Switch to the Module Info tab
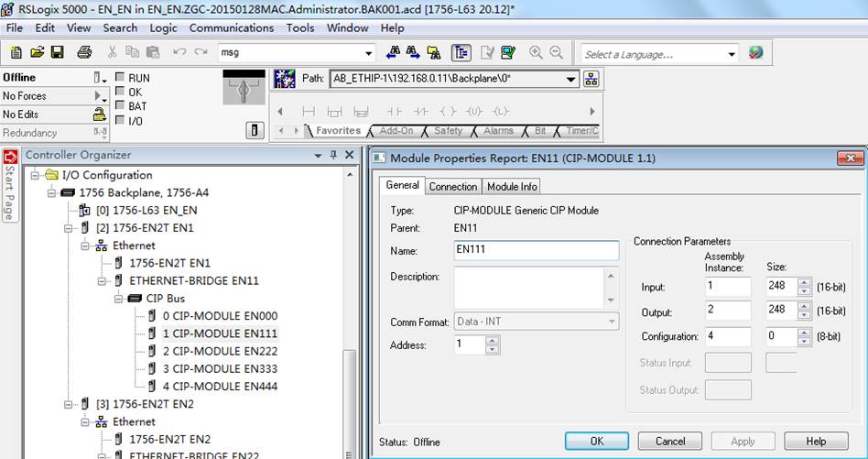 click(x=512, y=187)
